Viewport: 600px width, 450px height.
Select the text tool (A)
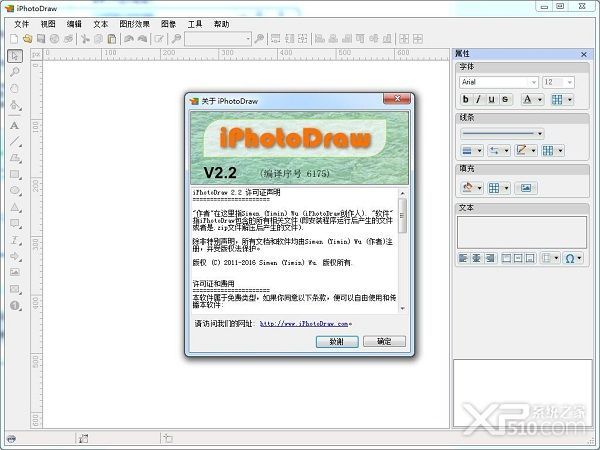point(15,126)
